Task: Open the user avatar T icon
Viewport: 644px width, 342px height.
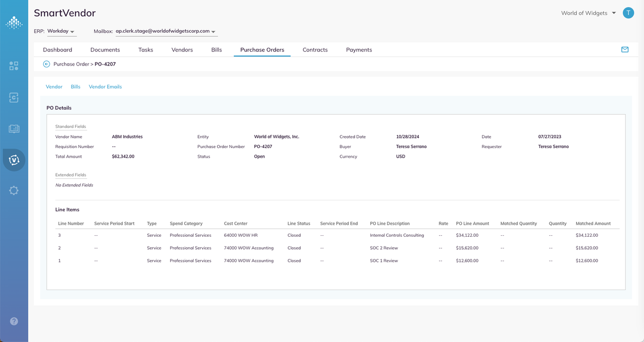Action: 628,13
